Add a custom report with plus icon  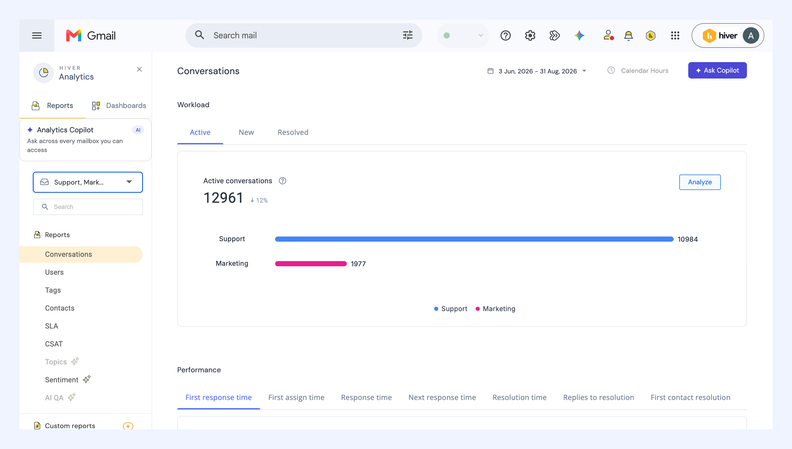tap(128, 426)
